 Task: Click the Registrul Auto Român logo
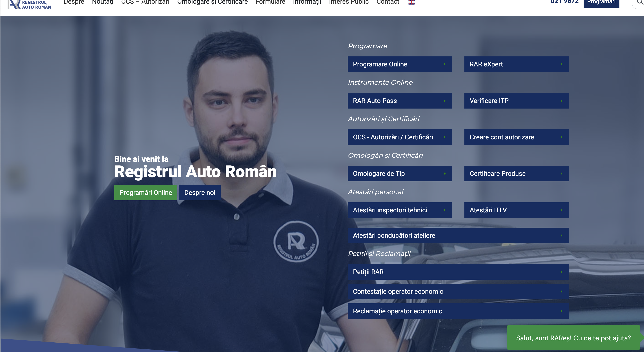[x=29, y=4]
